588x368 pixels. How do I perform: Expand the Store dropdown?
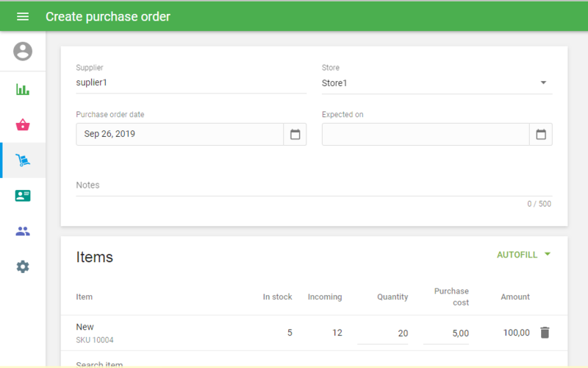[543, 83]
